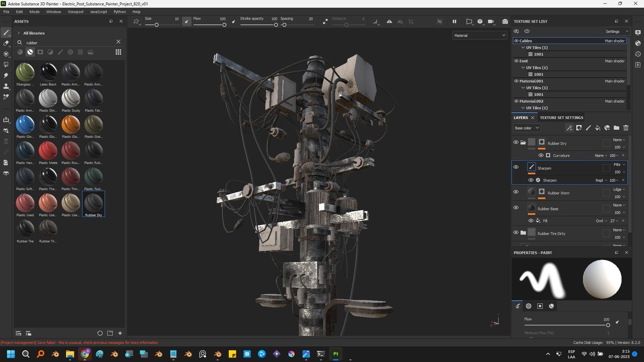Viewport: 644px width, 362px height.
Task: Switch to the Texture Set Settings tab
Action: [x=561, y=118]
